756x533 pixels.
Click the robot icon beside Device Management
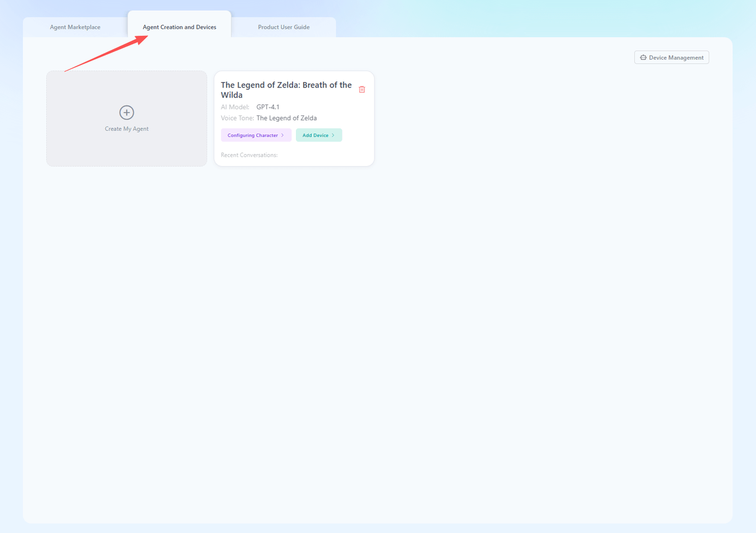[643, 57]
